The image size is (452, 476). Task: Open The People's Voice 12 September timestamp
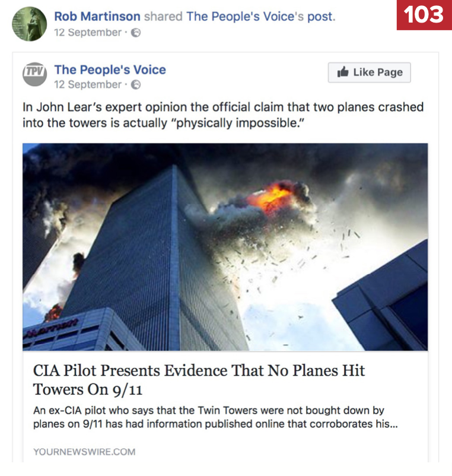[x=88, y=84]
